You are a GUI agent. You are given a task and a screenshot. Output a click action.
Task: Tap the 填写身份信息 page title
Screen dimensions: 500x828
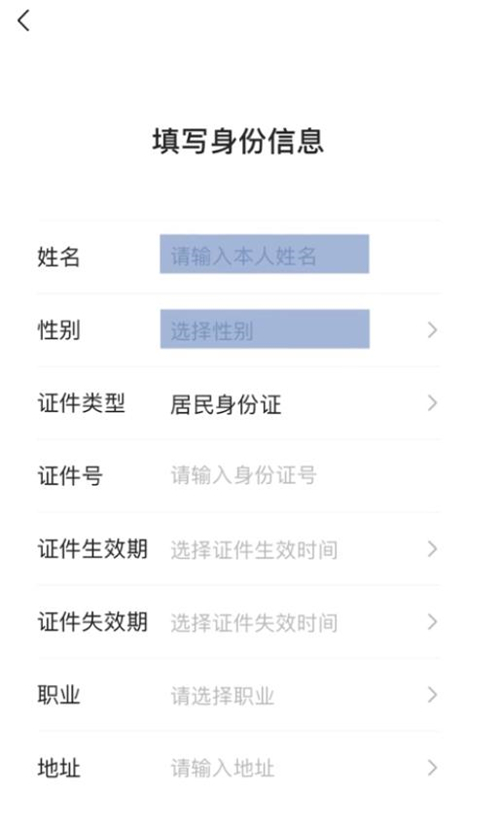tap(238, 142)
